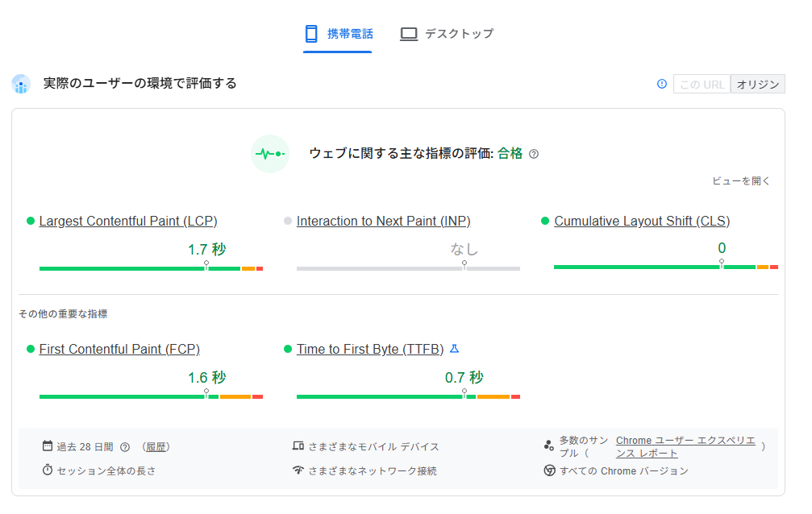Click the LCP distribution bar
Screen dimensions: 812x514
coord(152,268)
